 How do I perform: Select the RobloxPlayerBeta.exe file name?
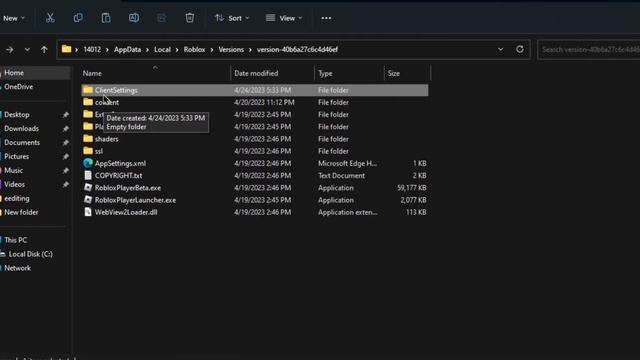128,188
